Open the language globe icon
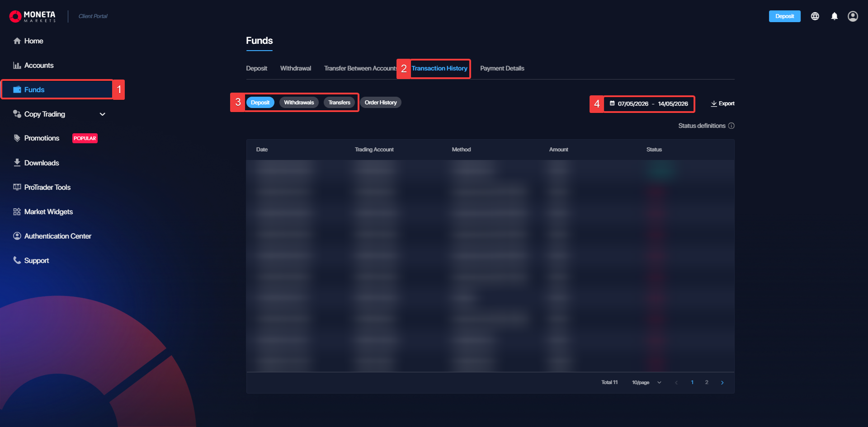Image resolution: width=868 pixels, height=427 pixels. pyautogui.click(x=815, y=16)
